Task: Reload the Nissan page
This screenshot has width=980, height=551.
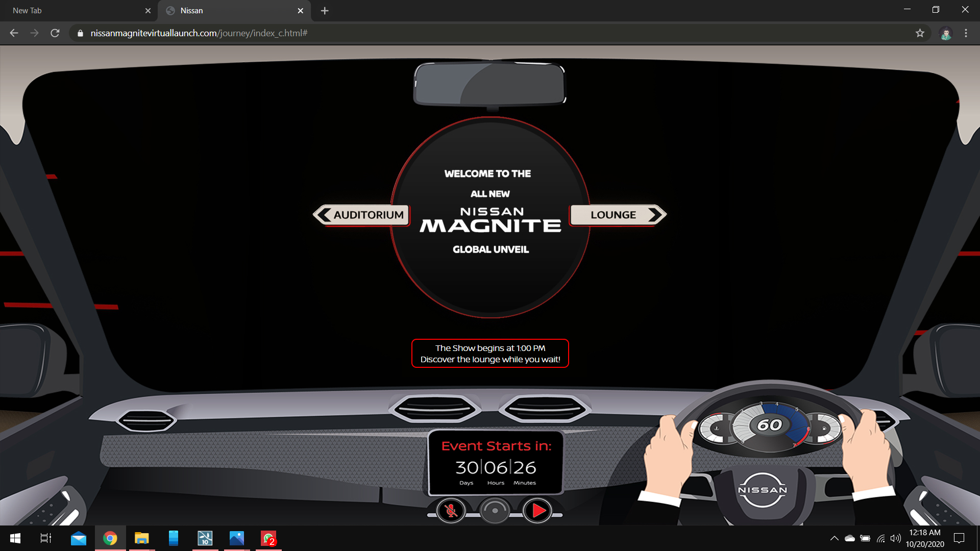Action: pyautogui.click(x=55, y=33)
